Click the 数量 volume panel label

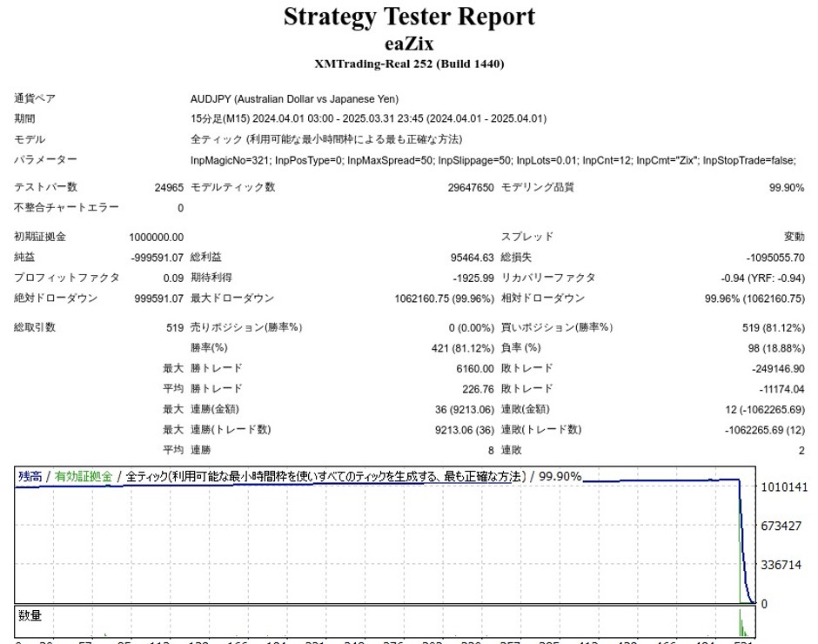(30, 615)
